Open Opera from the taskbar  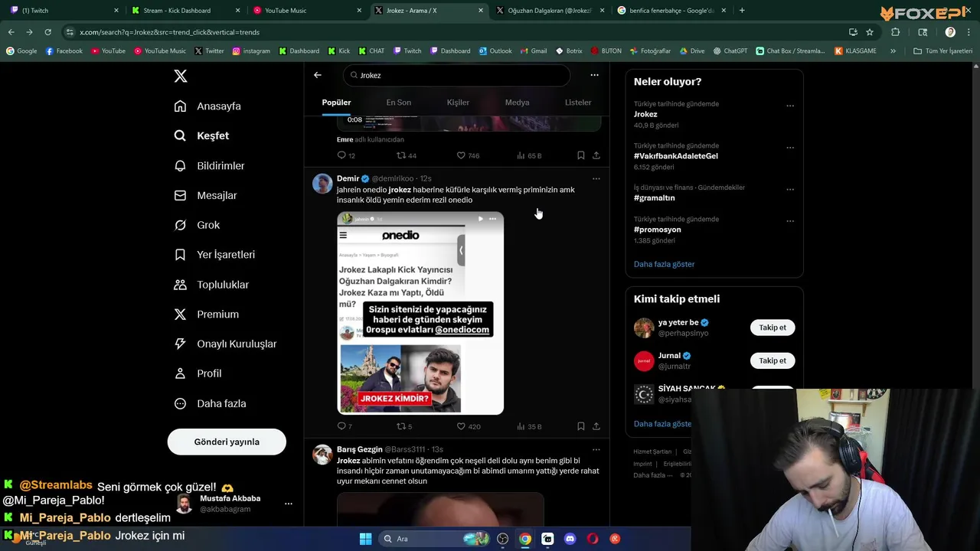pyautogui.click(x=593, y=539)
